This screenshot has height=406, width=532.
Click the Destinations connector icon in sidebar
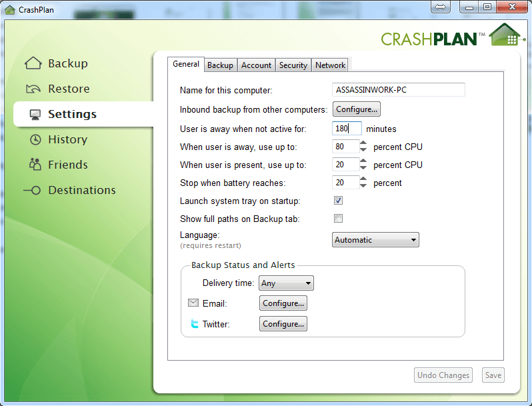pos(32,190)
